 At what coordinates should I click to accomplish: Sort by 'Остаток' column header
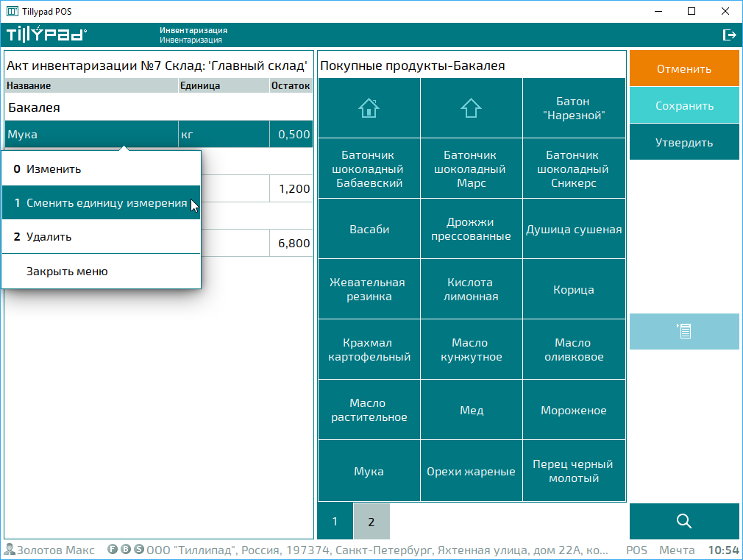pyautogui.click(x=291, y=86)
